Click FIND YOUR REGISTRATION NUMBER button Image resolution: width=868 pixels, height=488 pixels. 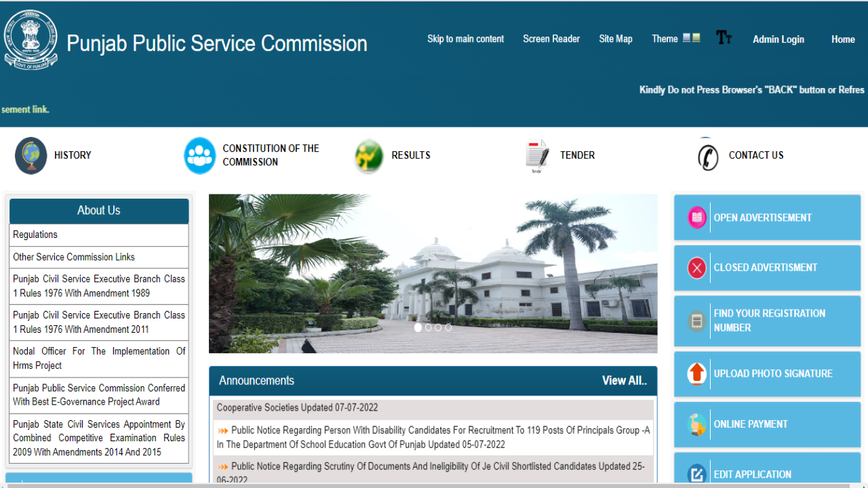(x=767, y=321)
